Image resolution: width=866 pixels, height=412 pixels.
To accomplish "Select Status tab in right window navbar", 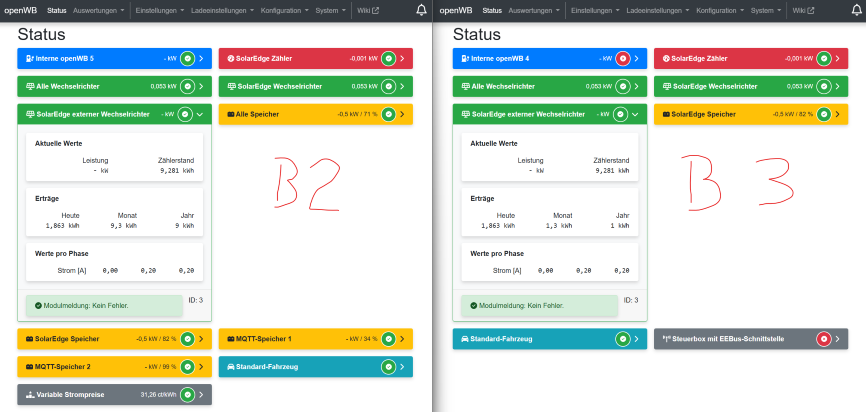I will click(492, 10).
